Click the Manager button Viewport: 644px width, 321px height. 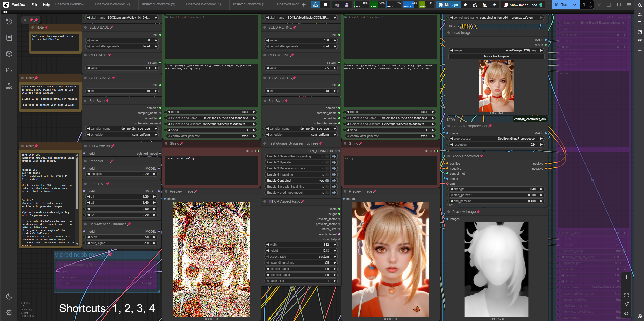tap(448, 5)
